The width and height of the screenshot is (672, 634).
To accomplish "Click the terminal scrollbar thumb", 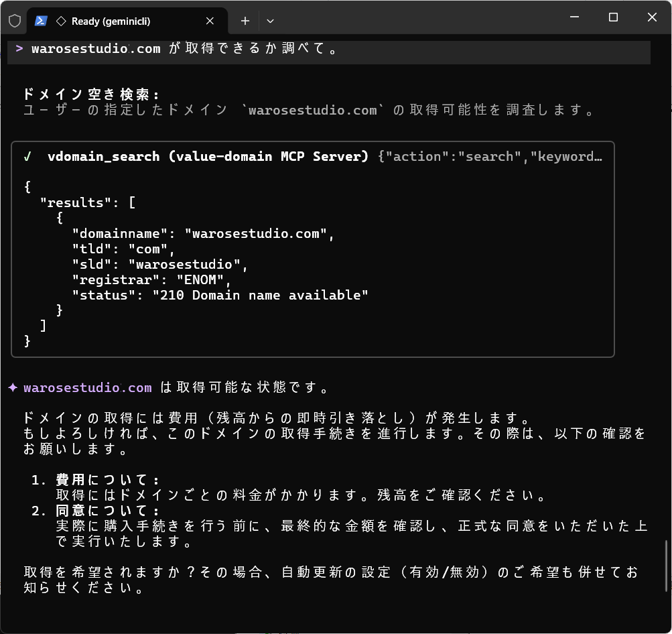I will [666, 566].
